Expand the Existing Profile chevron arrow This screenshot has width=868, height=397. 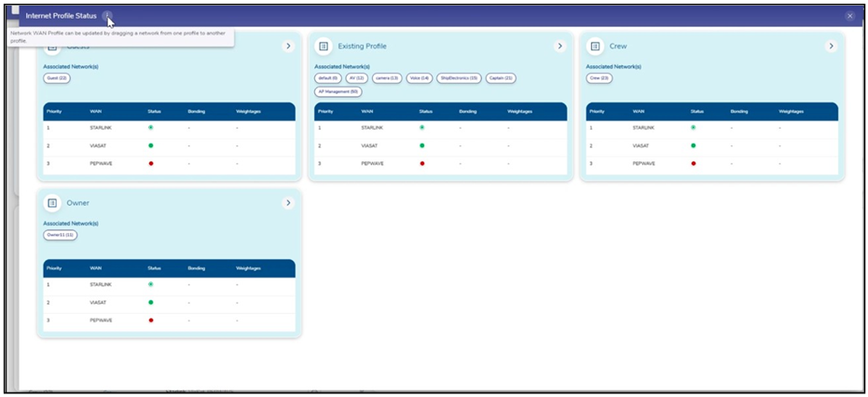coord(559,46)
